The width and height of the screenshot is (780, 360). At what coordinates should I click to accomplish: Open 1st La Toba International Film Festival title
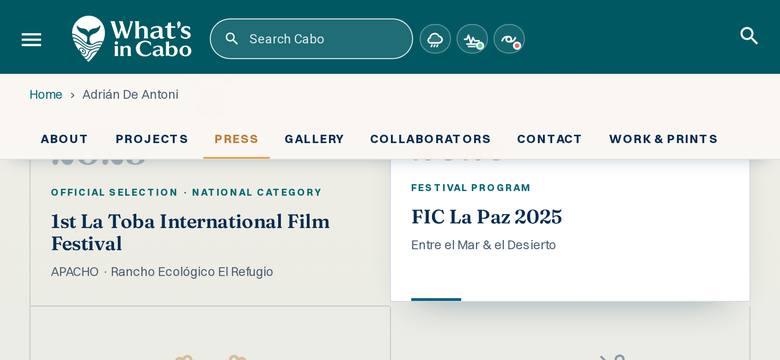[191, 232]
